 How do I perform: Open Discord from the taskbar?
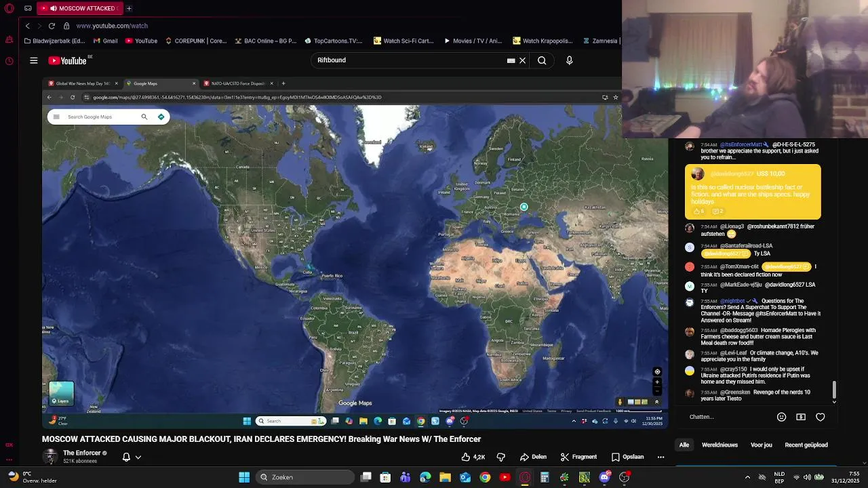coord(604,477)
